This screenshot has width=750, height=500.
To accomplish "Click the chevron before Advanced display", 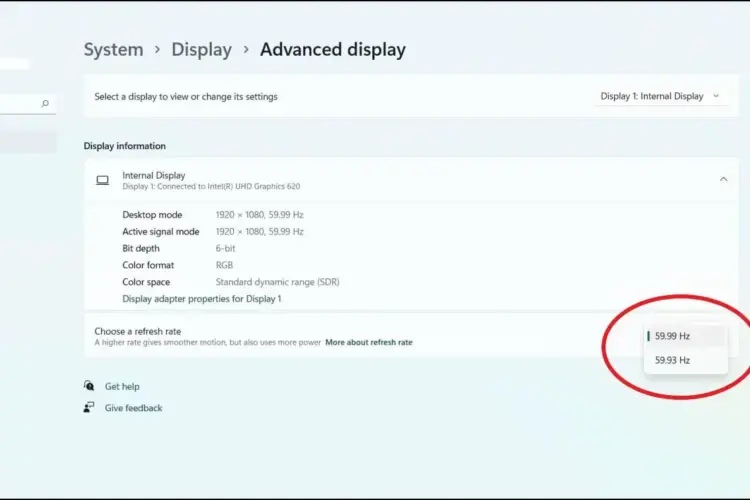I will [x=246, y=50].
